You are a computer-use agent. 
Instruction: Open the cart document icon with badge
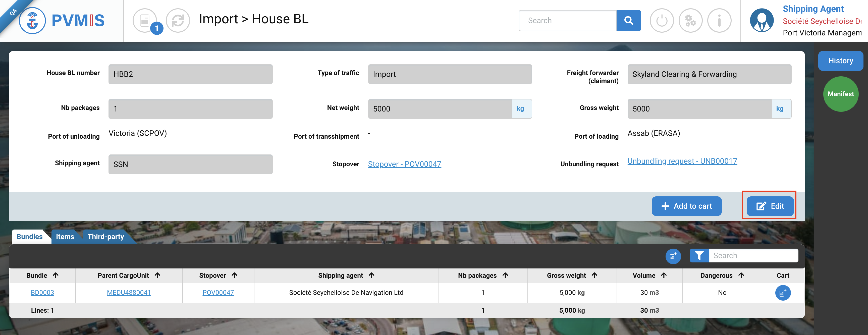145,21
